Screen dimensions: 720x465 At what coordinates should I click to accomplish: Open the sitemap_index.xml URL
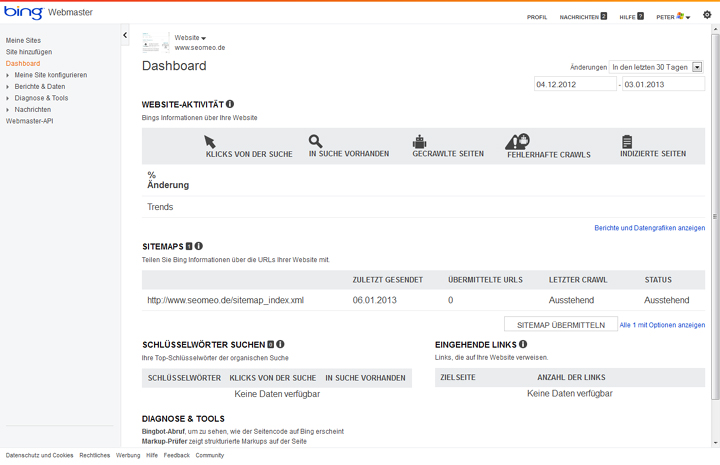225,300
